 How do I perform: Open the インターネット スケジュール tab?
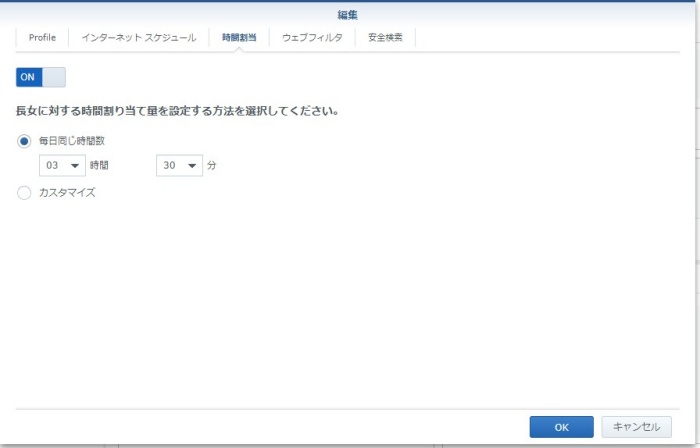click(139, 37)
